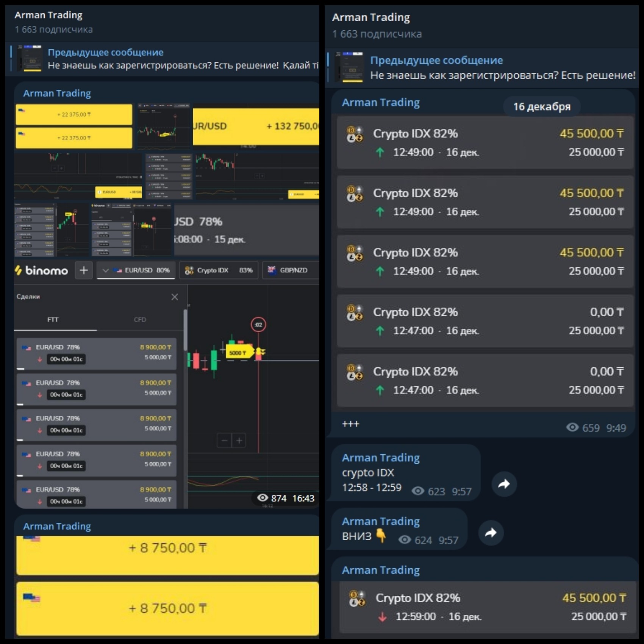Click the pointing-down hand emoji

pyautogui.click(x=381, y=535)
